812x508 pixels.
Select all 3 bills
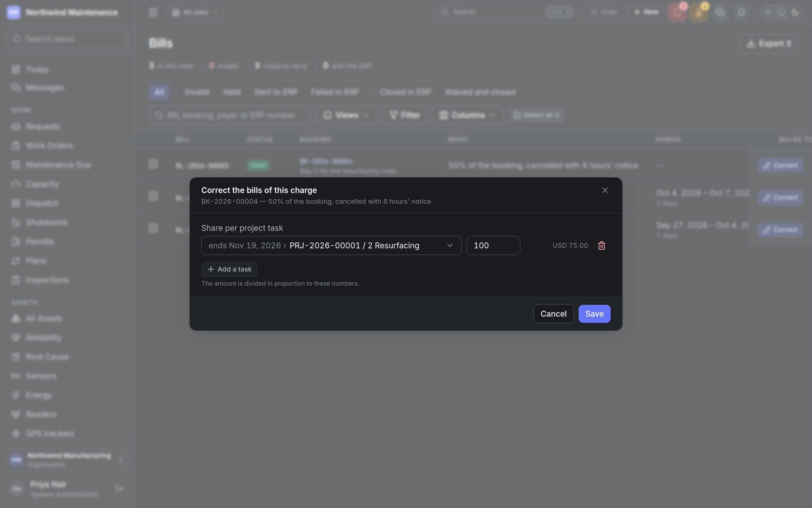tap(536, 115)
